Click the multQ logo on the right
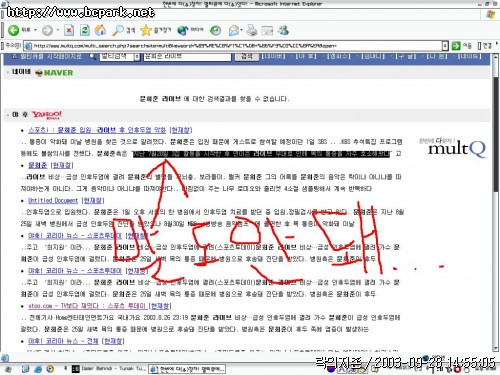500x375 pixels. [x=453, y=147]
